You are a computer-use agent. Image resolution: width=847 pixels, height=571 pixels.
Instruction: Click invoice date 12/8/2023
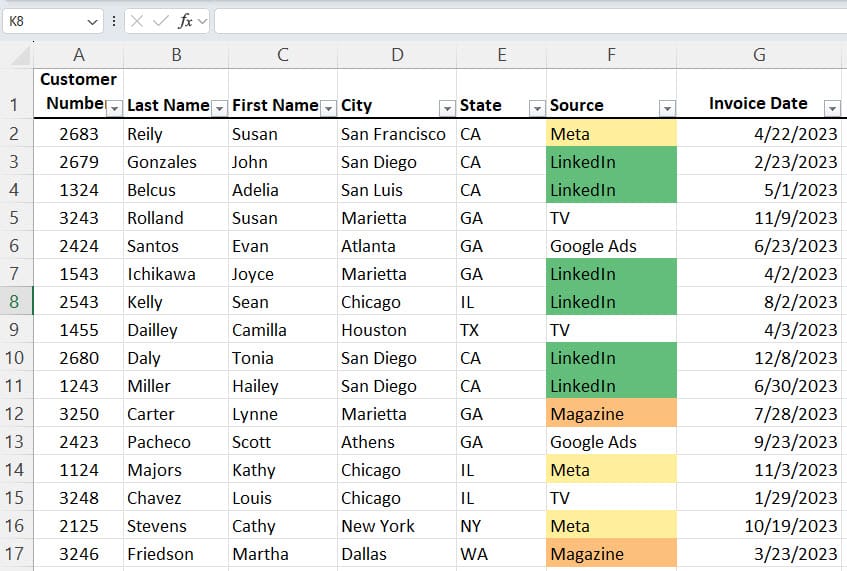[x=759, y=358]
